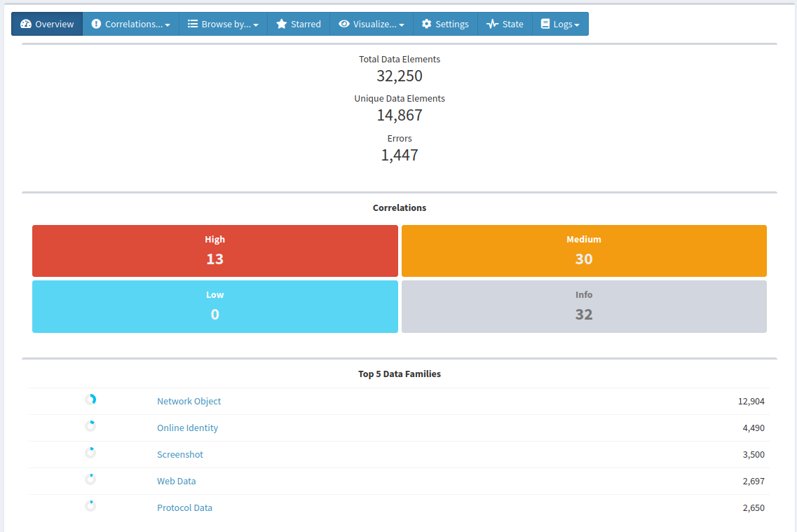Click the star icon in the Starred tab
The height and width of the screenshot is (532, 797).
[x=282, y=24]
